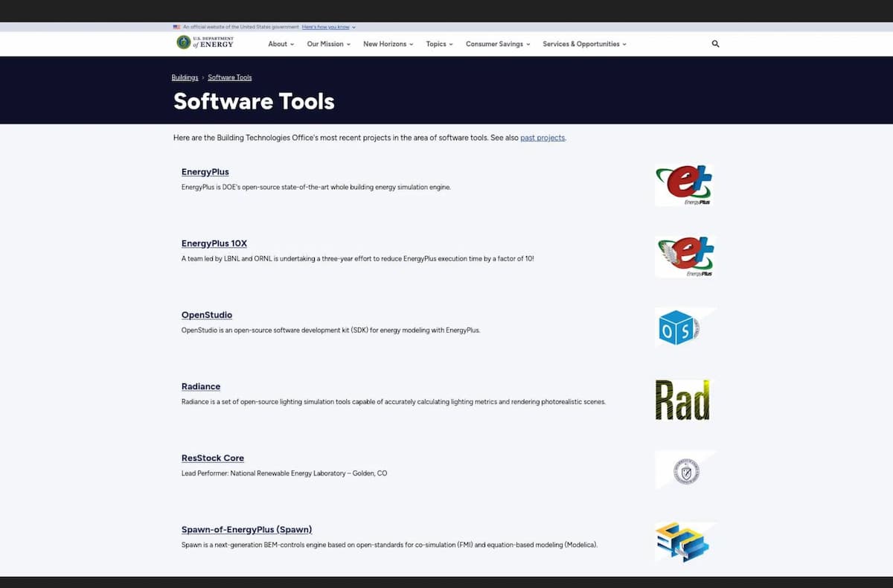The width and height of the screenshot is (893, 588).
Task: Go to Buildings breadcrumb link
Action: pos(185,77)
